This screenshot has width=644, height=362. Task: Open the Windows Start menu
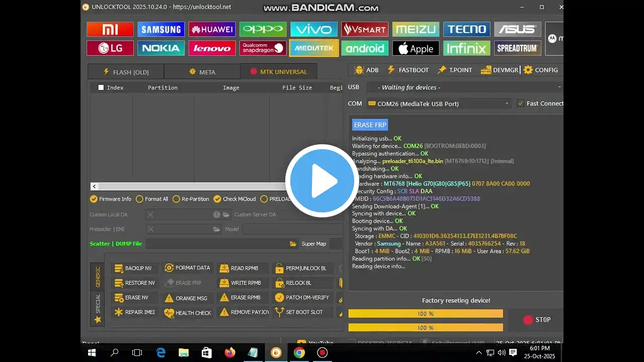(92, 353)
